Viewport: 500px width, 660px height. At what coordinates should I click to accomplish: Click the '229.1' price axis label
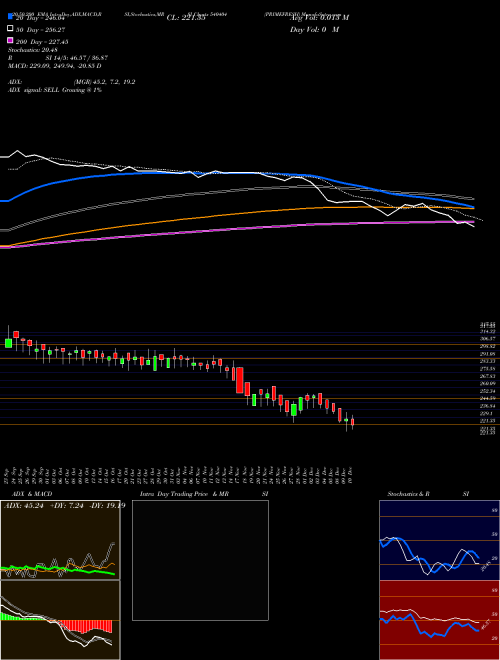pyautogui.click(x=487, y=414)
